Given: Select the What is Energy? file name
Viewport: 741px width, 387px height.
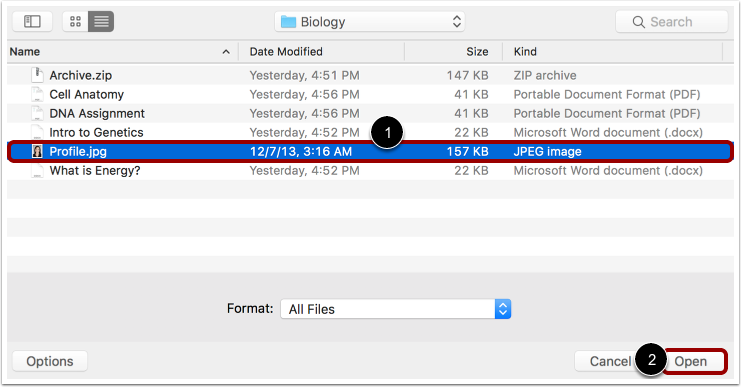Looking at the screenshot, I should coord(95,171).
